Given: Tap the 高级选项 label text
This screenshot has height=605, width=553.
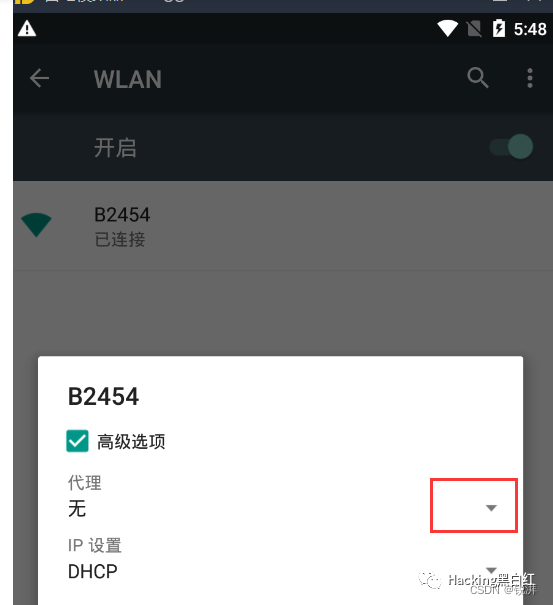Looking at the screenshot, I should [x=131, y=441].
